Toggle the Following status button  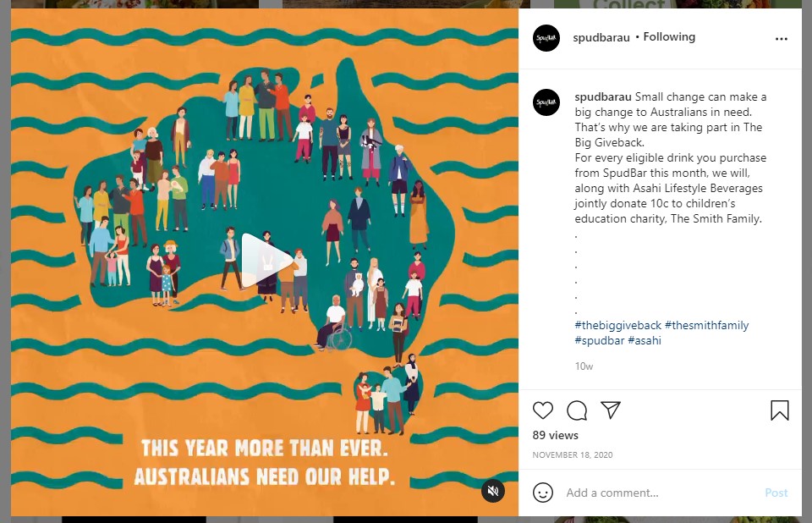669,36
